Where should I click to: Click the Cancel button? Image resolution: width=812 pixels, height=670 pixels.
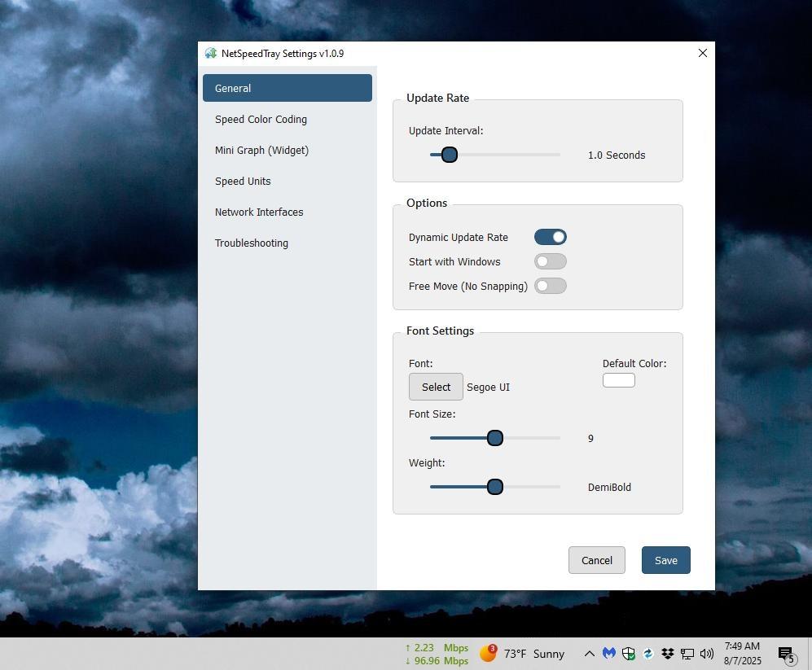click(x=596, y=560)
